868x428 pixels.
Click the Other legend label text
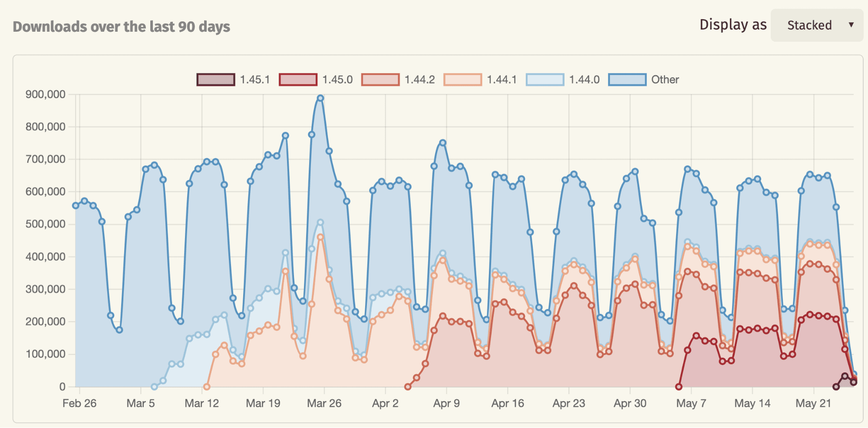(665, 80)
